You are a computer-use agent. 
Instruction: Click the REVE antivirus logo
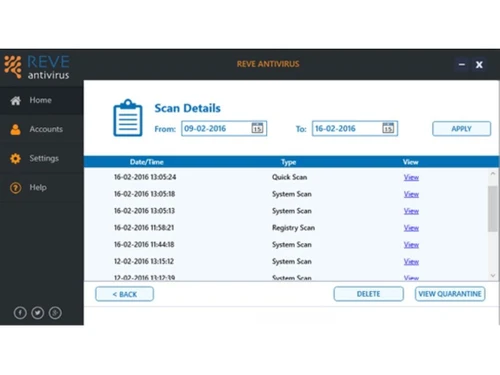click(37, 67)
